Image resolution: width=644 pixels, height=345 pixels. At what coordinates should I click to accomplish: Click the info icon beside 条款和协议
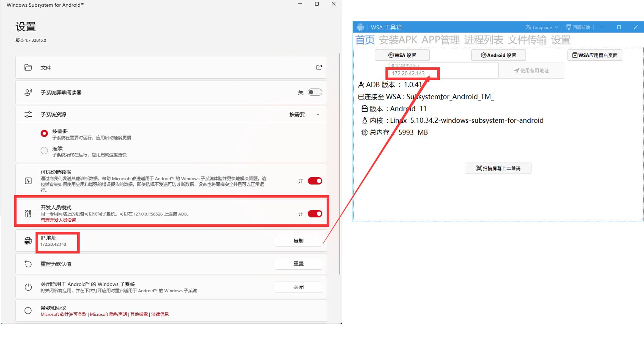tap(28, 311)
